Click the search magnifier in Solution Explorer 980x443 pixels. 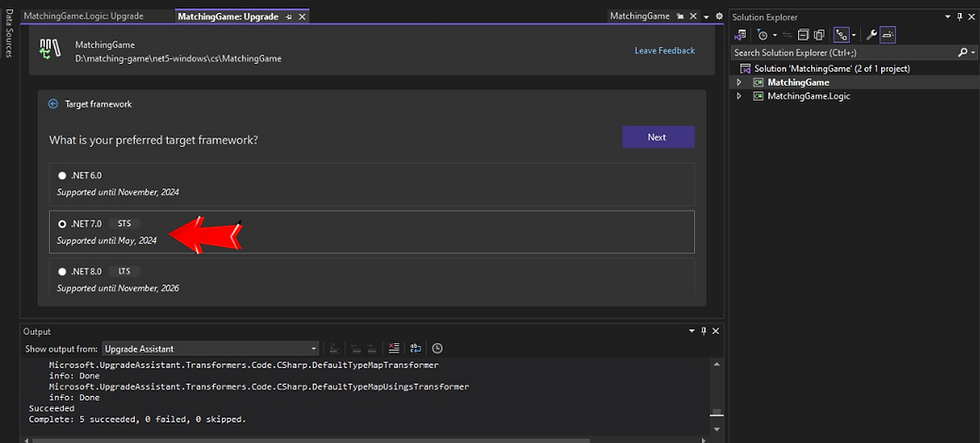pyautogui.click(x=962, y=53)
